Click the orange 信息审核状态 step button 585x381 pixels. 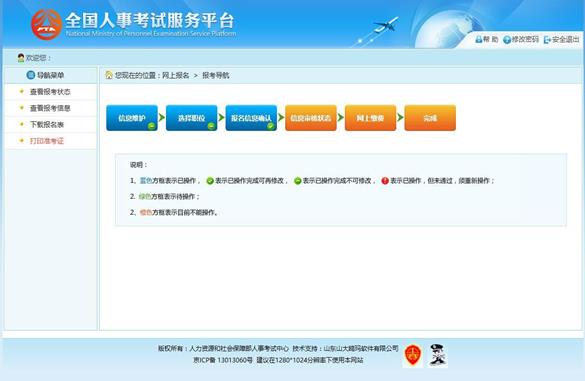coord(311,118)
